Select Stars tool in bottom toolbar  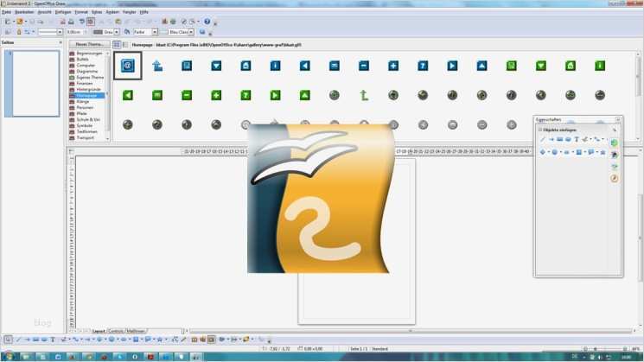pos(160,340)
